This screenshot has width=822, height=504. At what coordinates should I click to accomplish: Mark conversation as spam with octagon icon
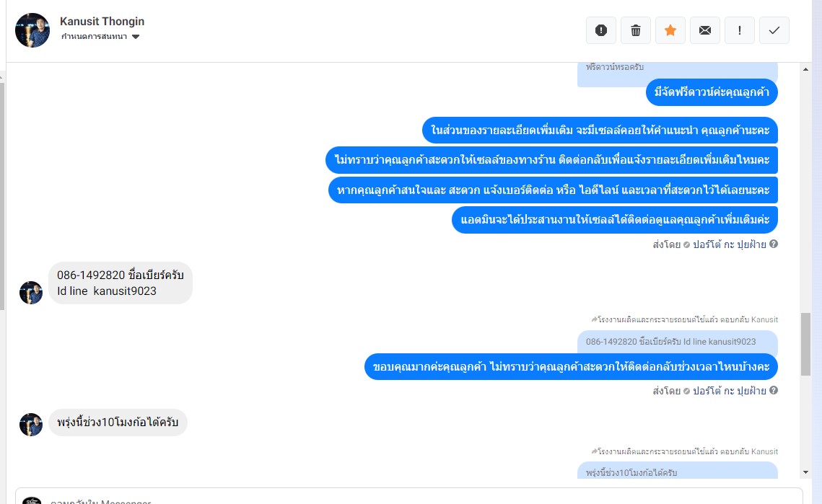point(601,30)
